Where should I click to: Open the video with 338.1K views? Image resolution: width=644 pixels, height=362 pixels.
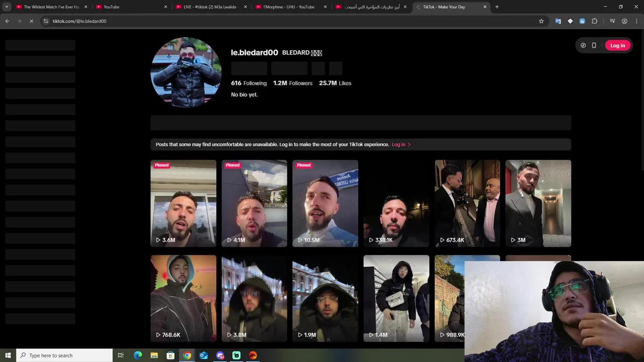[x=396, y=203]
